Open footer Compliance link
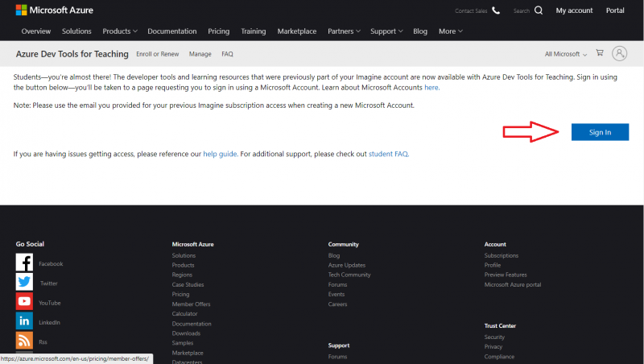The width and height of the screenshot is (644, 364). tap(499, 357)
